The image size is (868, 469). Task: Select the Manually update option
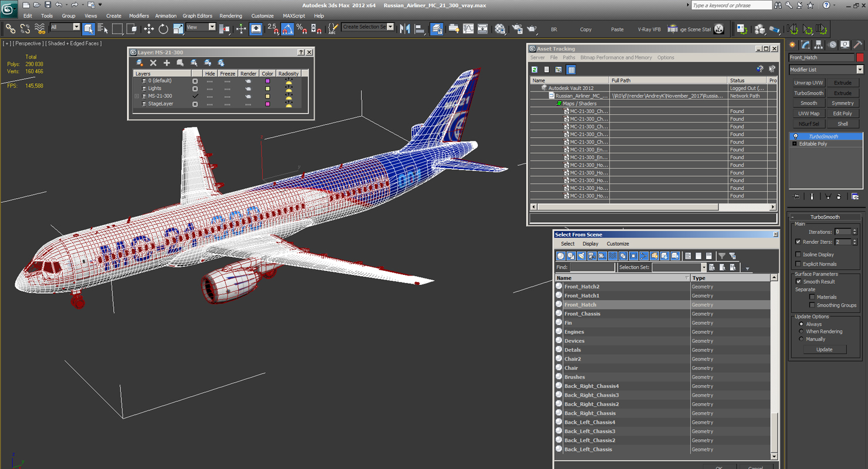point(801,339)
